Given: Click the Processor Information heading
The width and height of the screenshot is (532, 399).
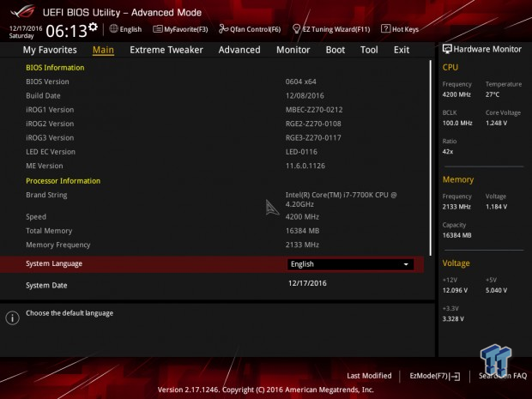Looking at the screenshot, I should pos(63,181).
